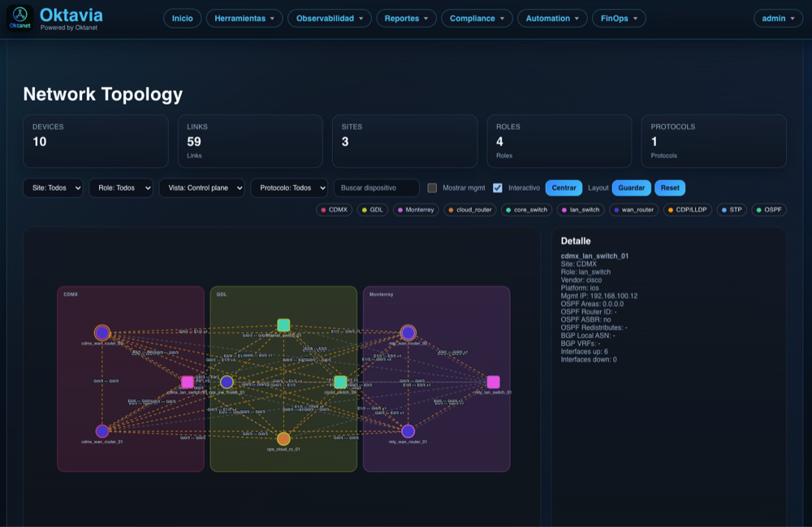Open the FinOps menu
The image size is (812, 527).
(x=618, y=18)
